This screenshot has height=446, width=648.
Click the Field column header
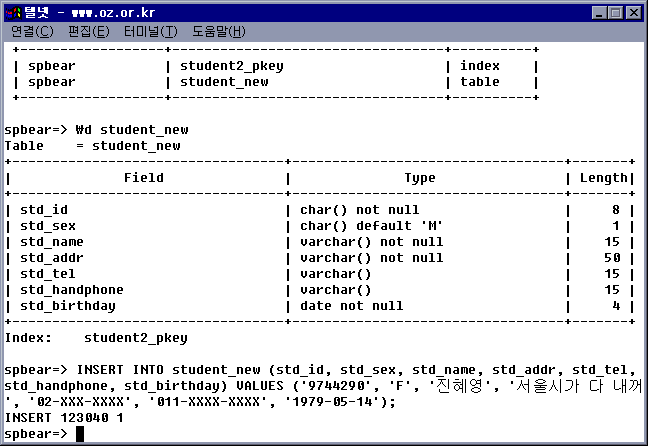(144, 178)
